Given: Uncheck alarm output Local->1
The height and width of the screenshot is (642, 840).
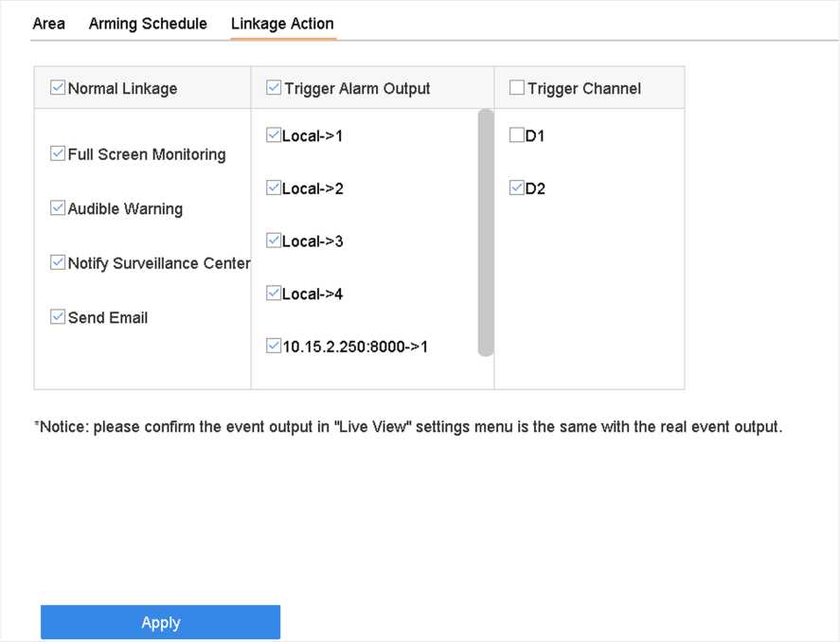Looking at the screenshot, I should [x=275, y=135].
